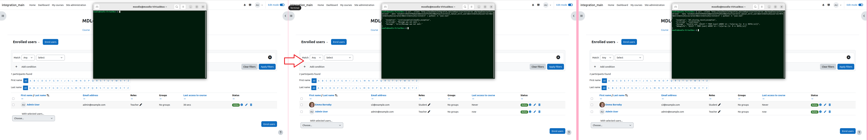The height and width of the screenshot is (140, 868).
Task: Open Emma Barnaby enrolment info icon, second screenshot
Action: click(530, 105)
